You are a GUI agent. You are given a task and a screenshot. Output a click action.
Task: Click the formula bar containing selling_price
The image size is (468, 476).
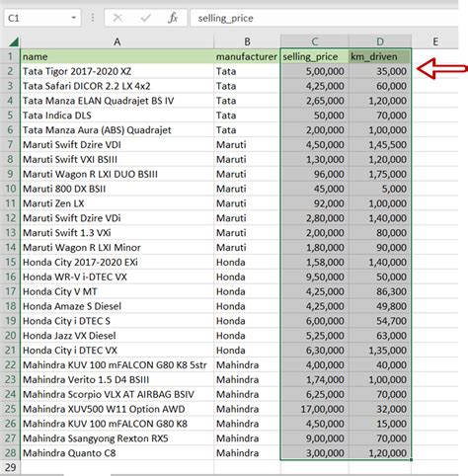[324, 18]
